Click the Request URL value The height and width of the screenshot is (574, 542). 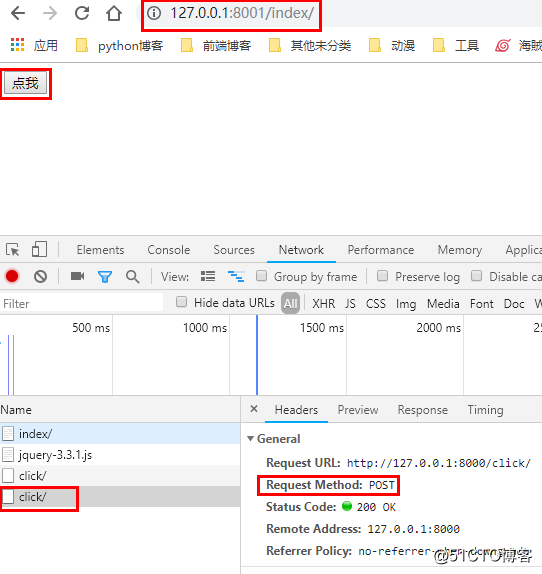tap(438, 463)
